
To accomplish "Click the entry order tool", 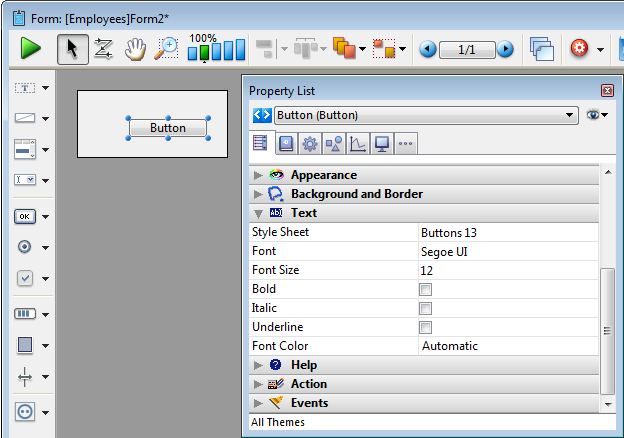I will pyautogui.click(x=103, y=48).
